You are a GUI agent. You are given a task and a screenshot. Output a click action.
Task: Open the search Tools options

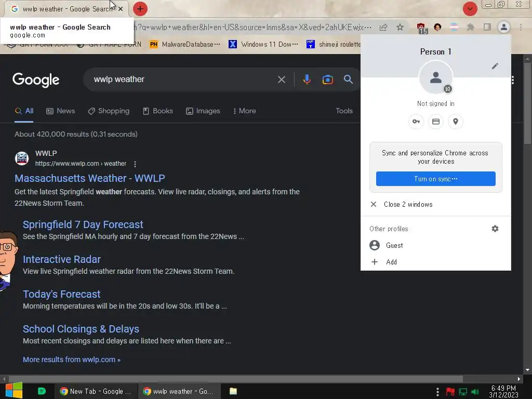[x=344, y=111]
